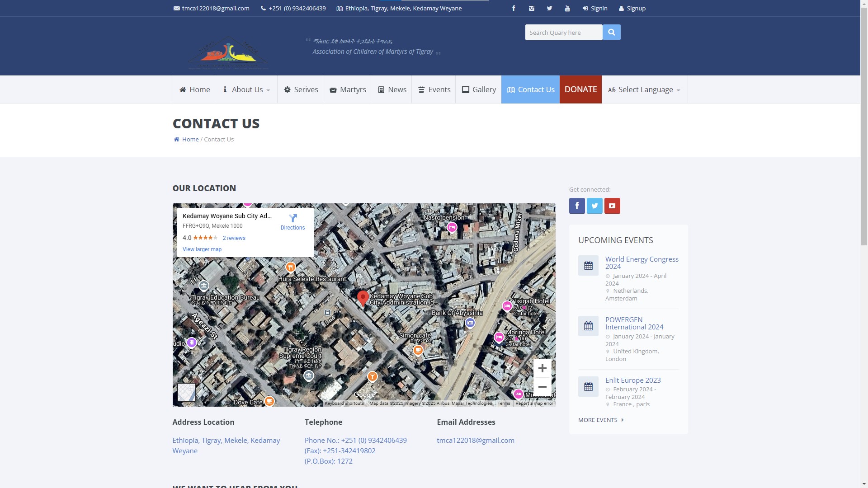Click the top bar Twitter icon

point(549,8)
